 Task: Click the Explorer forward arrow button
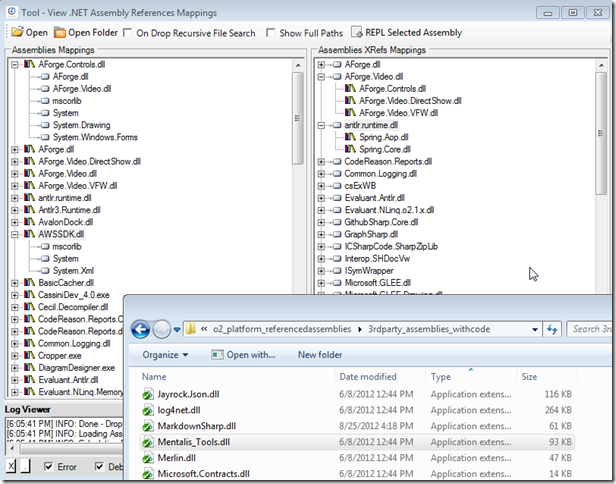[163, 329]
